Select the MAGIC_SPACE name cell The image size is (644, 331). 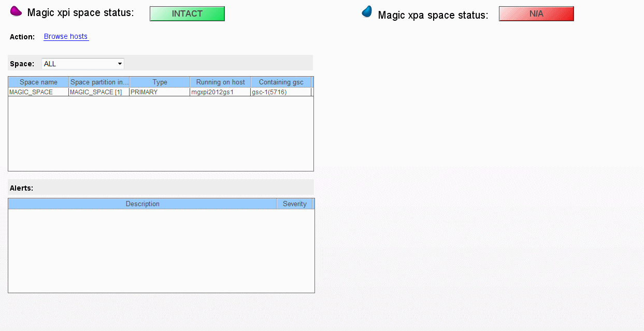[38, 92]
